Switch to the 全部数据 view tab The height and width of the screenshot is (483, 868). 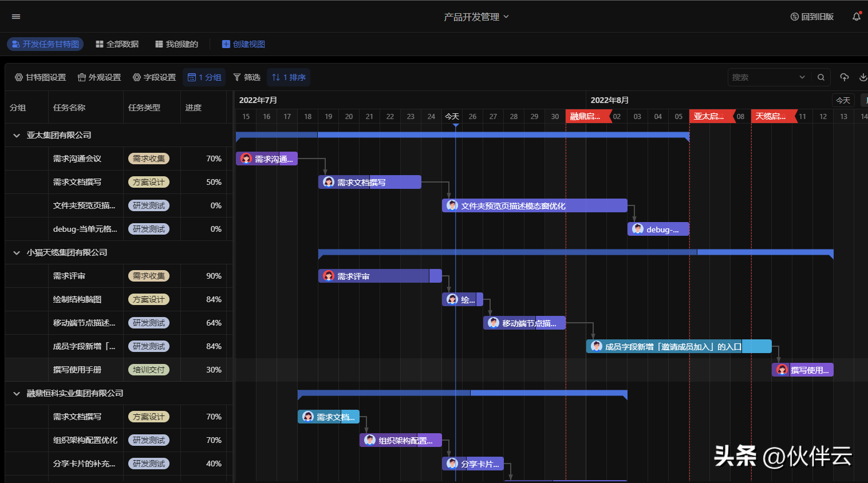117,44
